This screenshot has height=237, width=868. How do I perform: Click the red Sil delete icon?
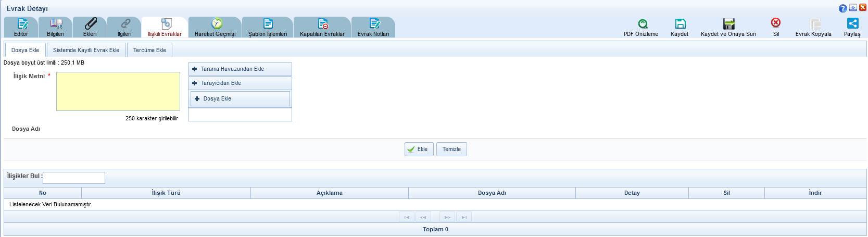(776, 23)
